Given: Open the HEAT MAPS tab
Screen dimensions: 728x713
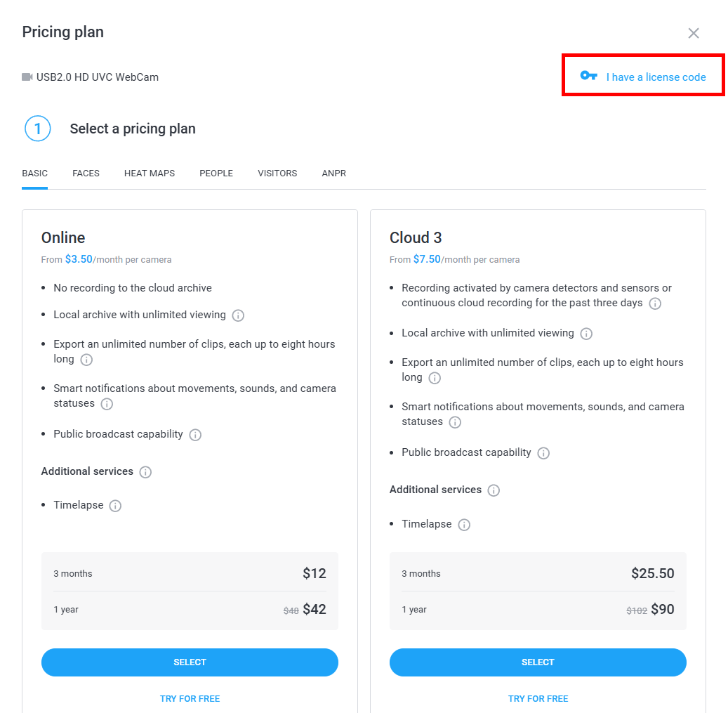Looking at the screenshot, I should (x=150, y=174).
